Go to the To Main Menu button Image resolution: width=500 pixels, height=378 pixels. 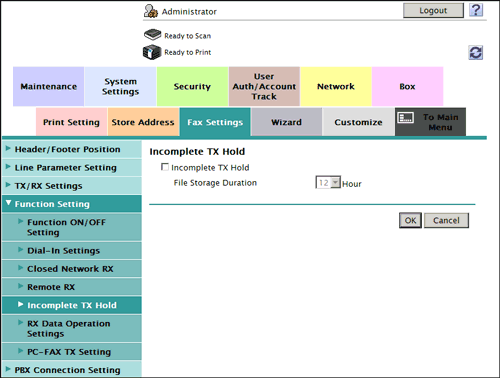click(430, 122)
